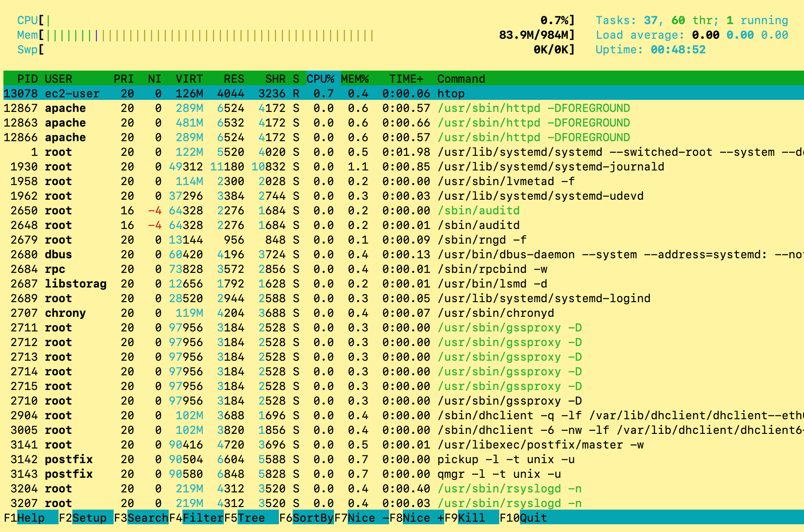Sort by the MEM% column header
Image resolution: width=804 pixels, height=532 pixels.
pos(355,79)
